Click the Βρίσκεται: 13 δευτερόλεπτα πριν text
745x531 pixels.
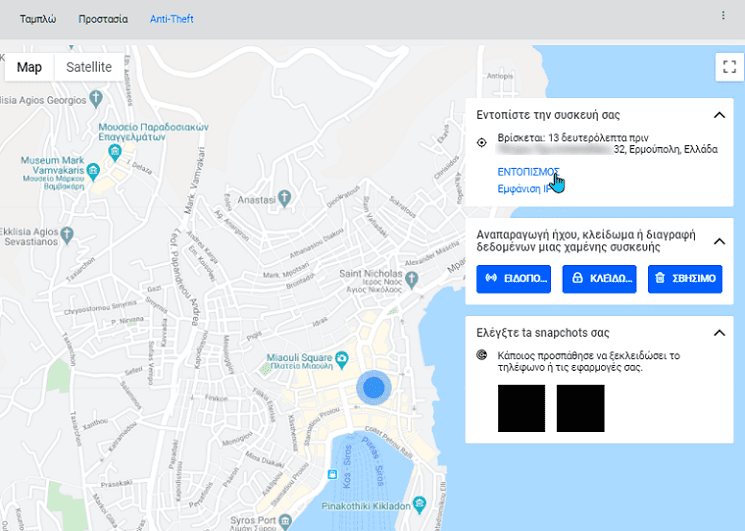click(573, 138)
